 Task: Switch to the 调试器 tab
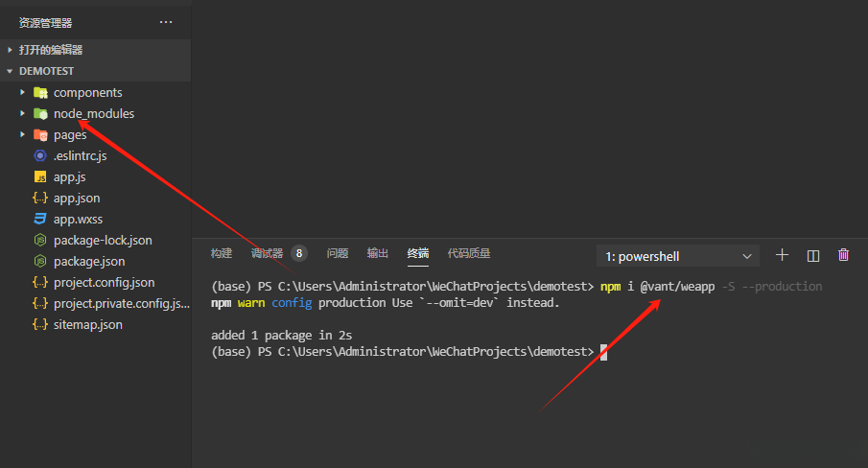pos(267,253)
